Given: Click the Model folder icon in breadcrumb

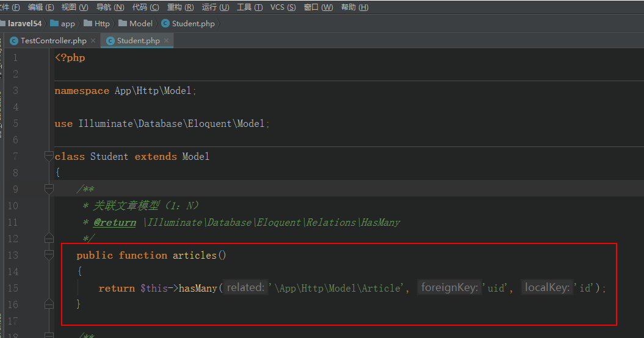Looking at the screenshot, I should (x=123, y=24).
